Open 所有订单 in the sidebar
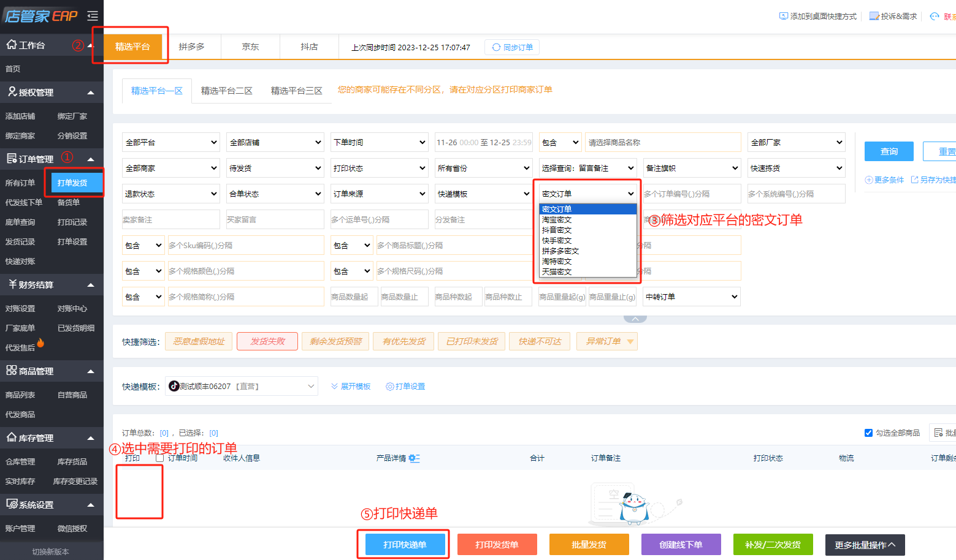The height and width of the screenshot is (560, 956). click(x=20, y=183)
